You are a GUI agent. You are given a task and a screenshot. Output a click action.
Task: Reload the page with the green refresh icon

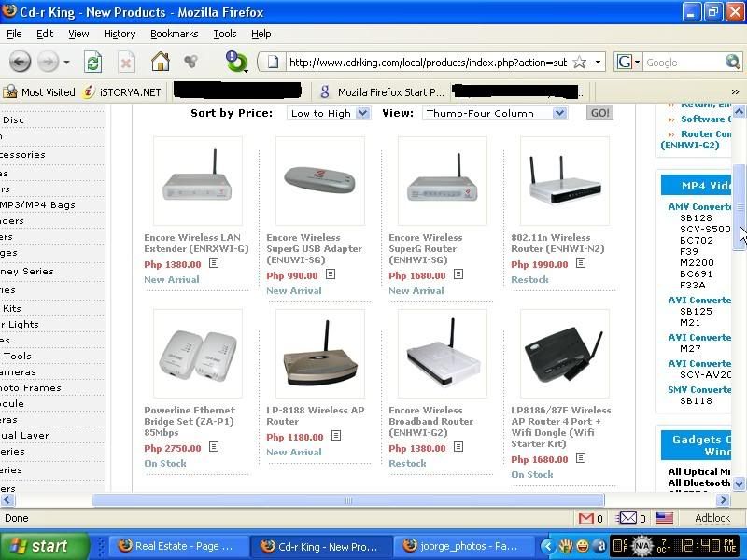click(x=92, y=62)
